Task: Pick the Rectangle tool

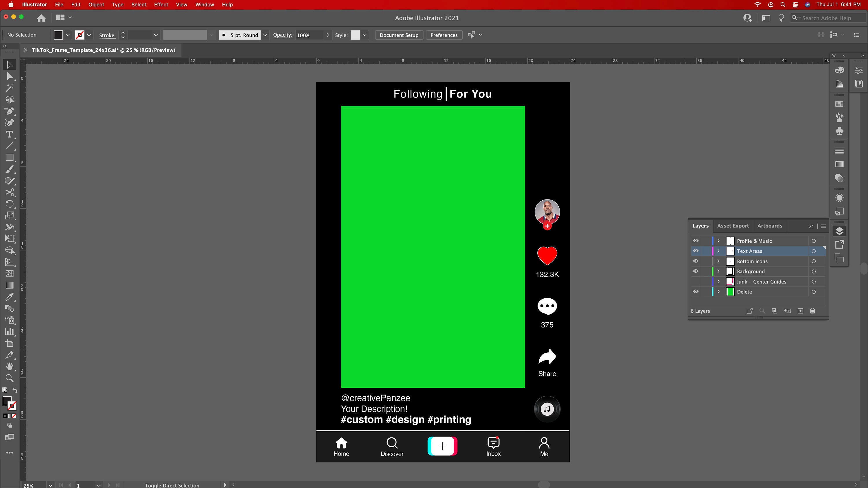Action: pyautogui.click(x=10, y=157)
